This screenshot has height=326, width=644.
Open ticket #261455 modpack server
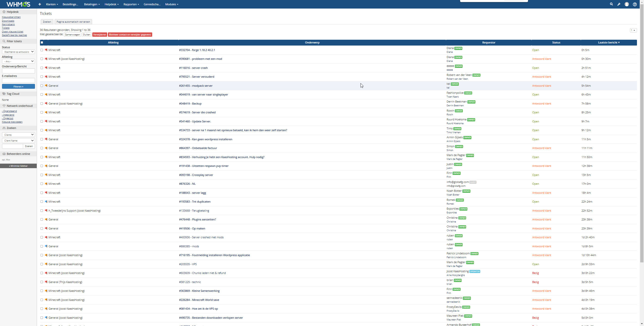[x=196, y=86]
